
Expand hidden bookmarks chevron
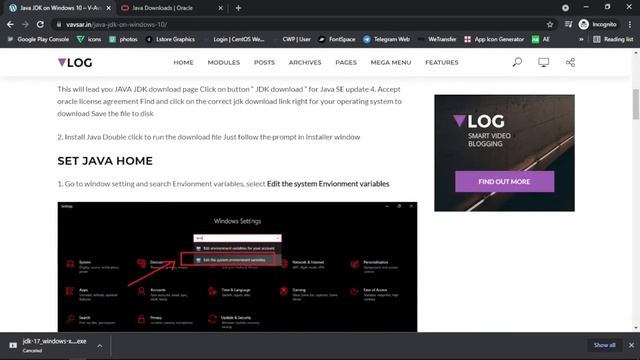(x=581, y=40)
